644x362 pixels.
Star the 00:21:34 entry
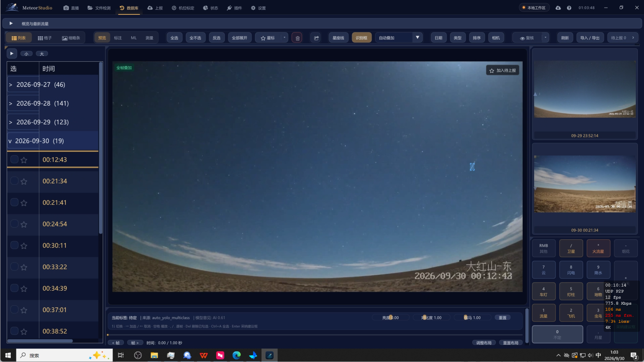point(24,181)
